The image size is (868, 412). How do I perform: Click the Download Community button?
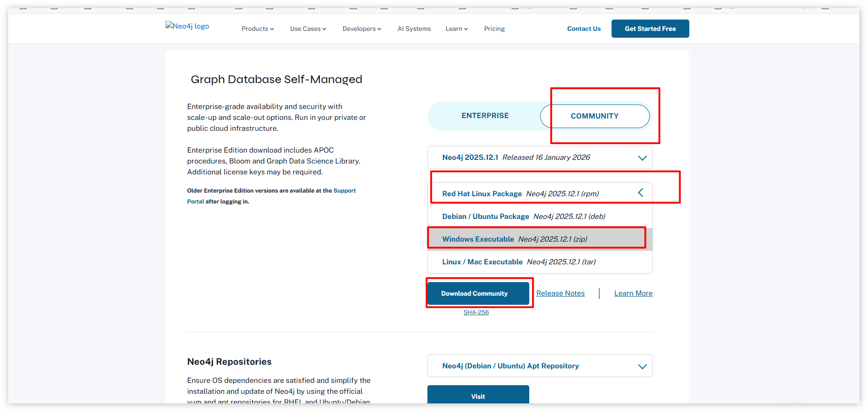(x=478, y=293)
